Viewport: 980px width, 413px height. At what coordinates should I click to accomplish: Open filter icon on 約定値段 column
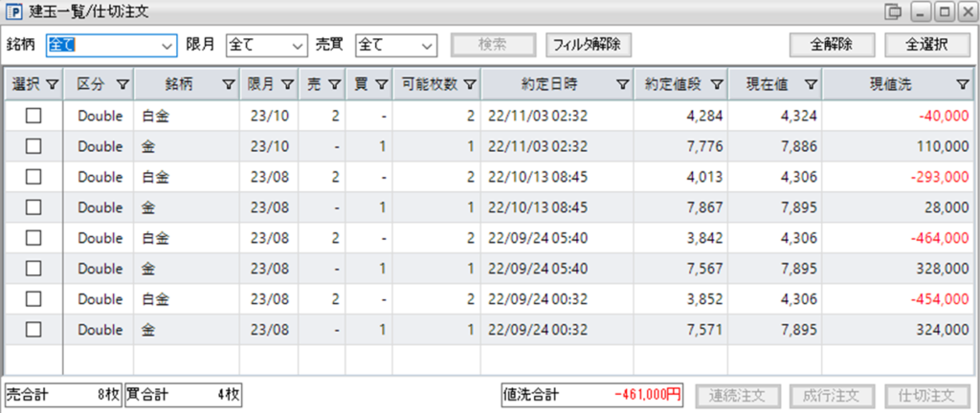pos(717,85)
